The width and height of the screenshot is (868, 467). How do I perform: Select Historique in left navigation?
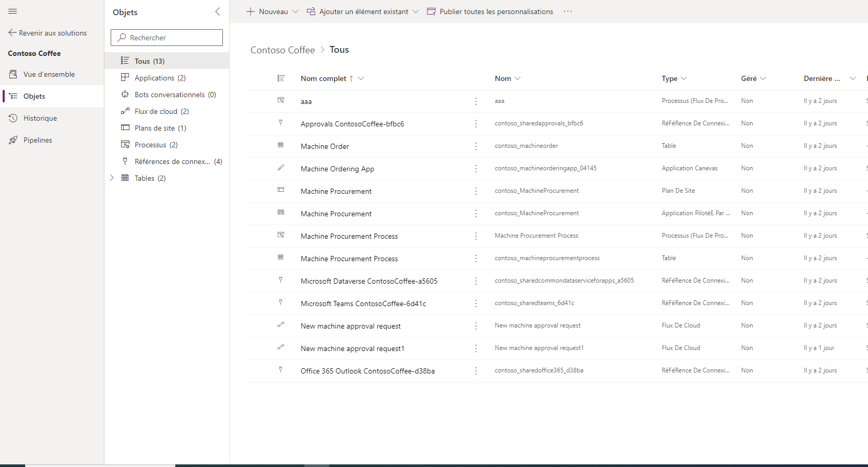coord(52,118)
